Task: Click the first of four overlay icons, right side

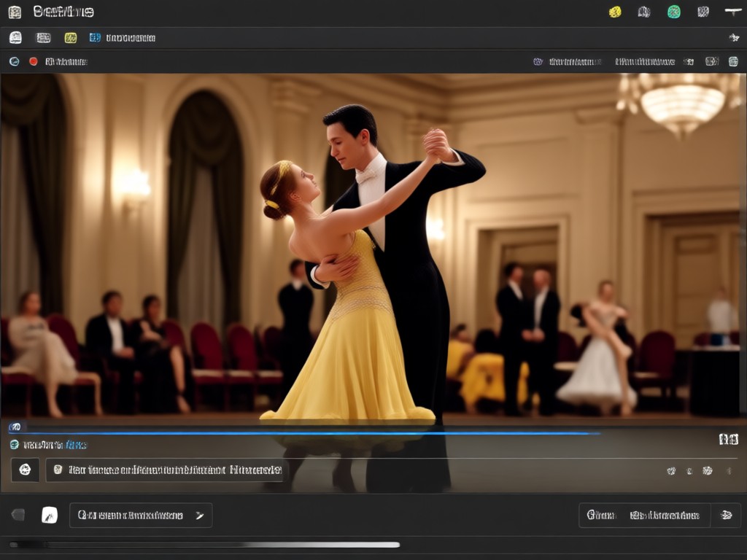Action: 671,471
